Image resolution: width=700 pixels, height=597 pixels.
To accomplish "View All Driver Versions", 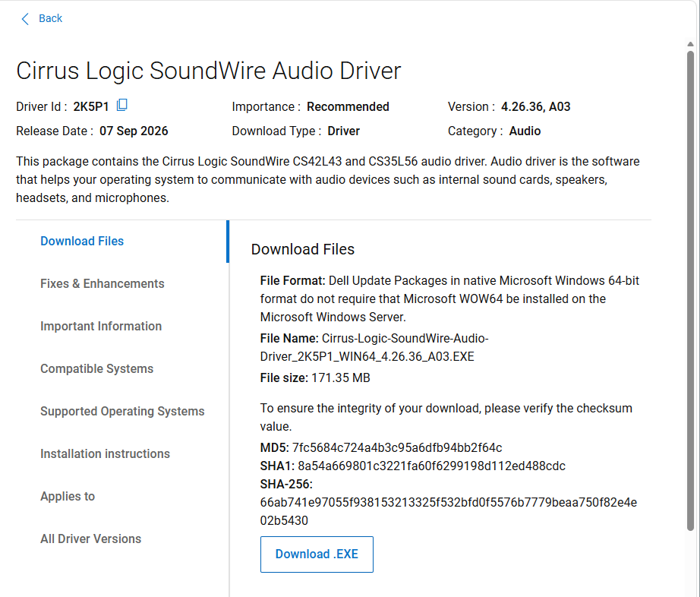I will (90, 539).
